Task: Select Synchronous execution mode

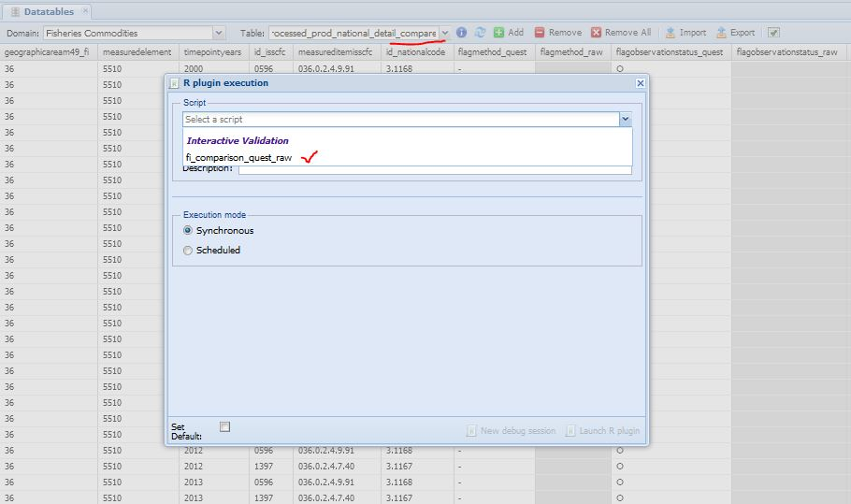Action: (x=188, y=231)
